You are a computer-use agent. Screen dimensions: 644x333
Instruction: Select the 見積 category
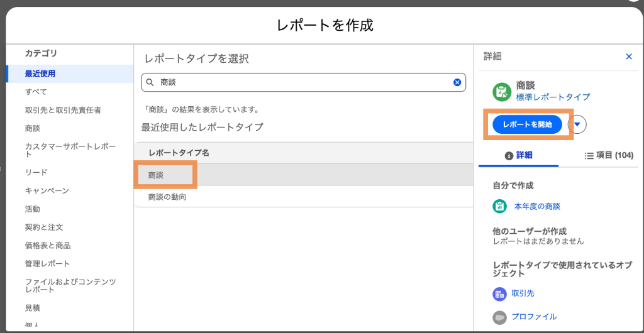pos(33,308)
